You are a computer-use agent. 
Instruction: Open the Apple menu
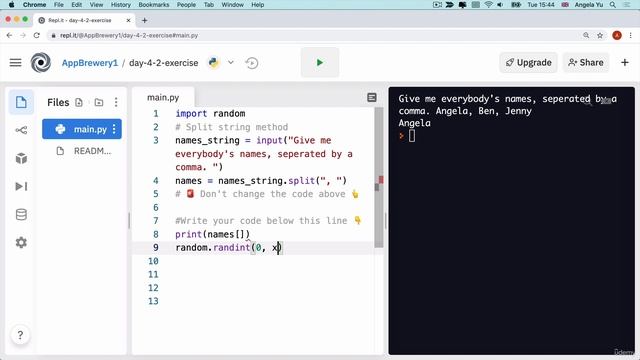pos(11,5)
